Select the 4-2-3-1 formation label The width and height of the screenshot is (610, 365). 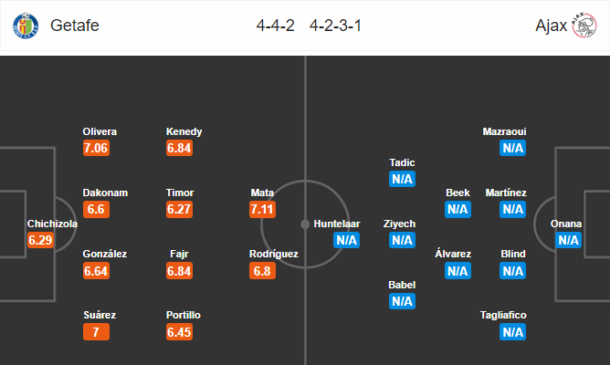click(335, 26)
